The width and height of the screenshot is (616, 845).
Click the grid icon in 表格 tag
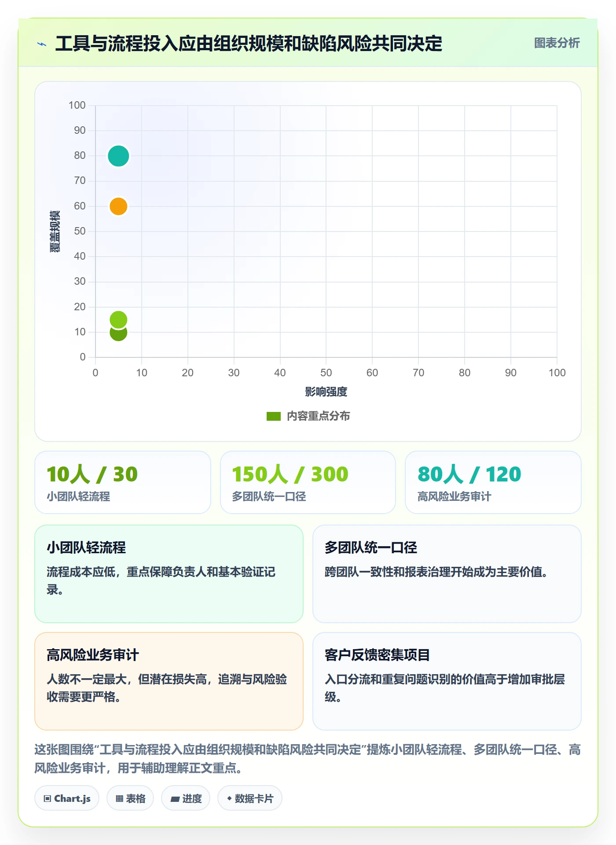click(x=119, y=799)
